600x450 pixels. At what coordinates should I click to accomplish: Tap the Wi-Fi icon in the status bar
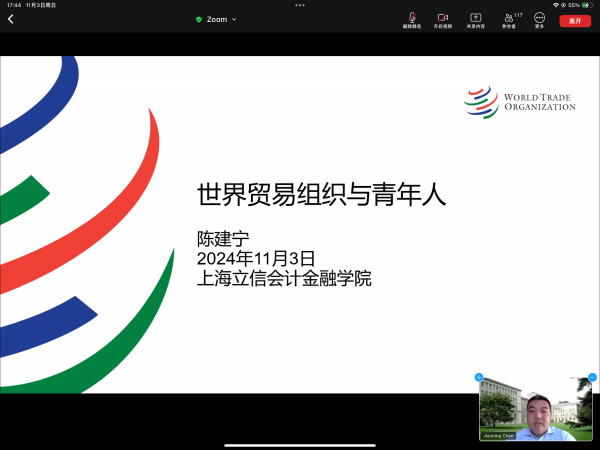tap(556, 5)
